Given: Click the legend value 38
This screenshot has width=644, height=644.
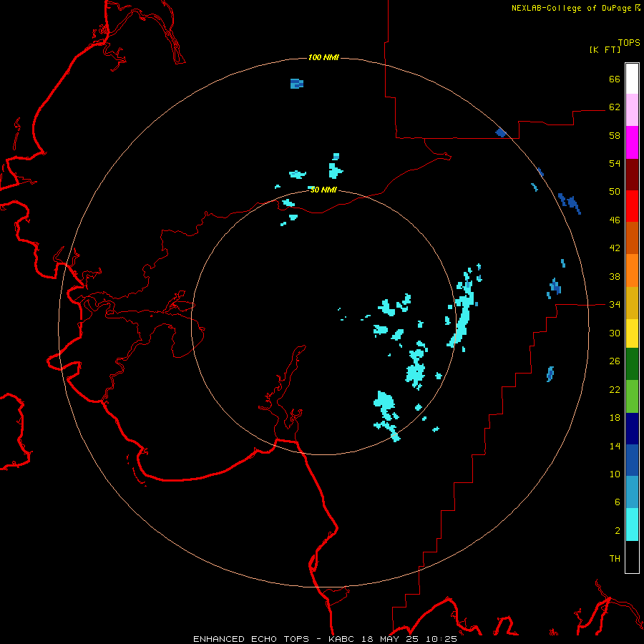Looking at the screenshot, I should click(x=615, y=276).
